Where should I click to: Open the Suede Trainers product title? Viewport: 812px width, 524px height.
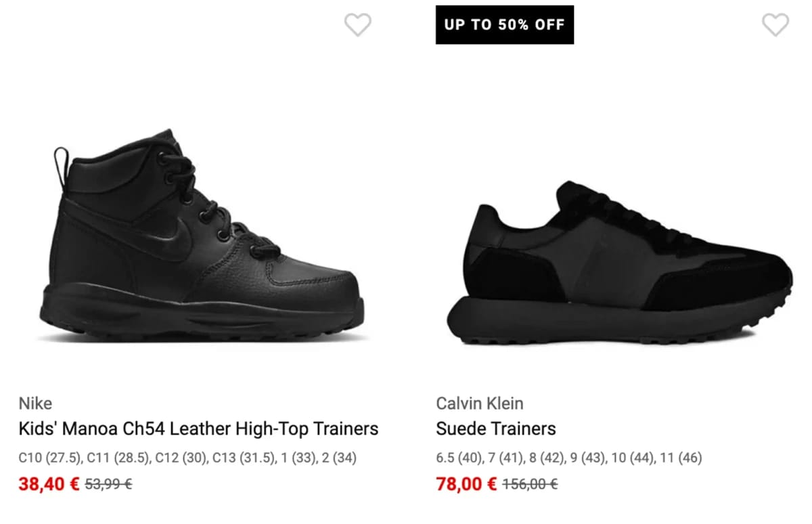tap(496, 429)
